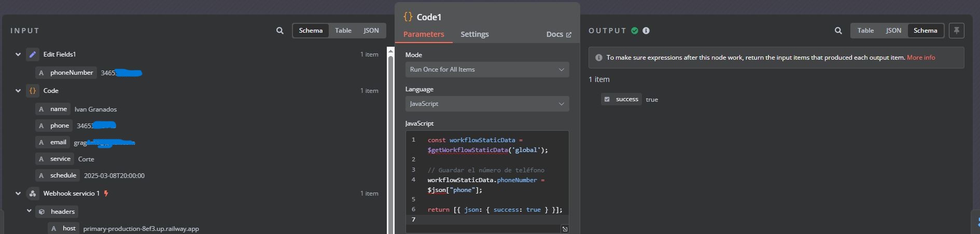The width and height of the screenshot is (980, 234).
Task: Expand the JavaScript code editor
Action: click(x=565, y=229)
